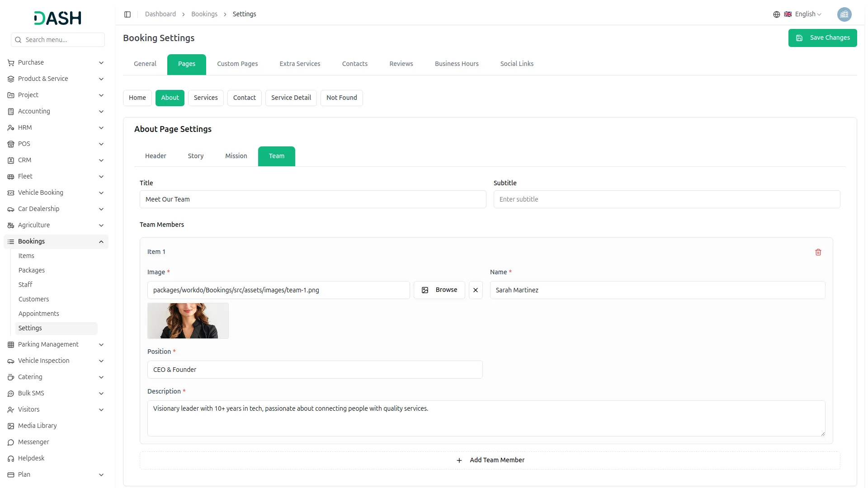Click the globe language icon
This screenshot has height=488, width=868.
tap(776, 14)
